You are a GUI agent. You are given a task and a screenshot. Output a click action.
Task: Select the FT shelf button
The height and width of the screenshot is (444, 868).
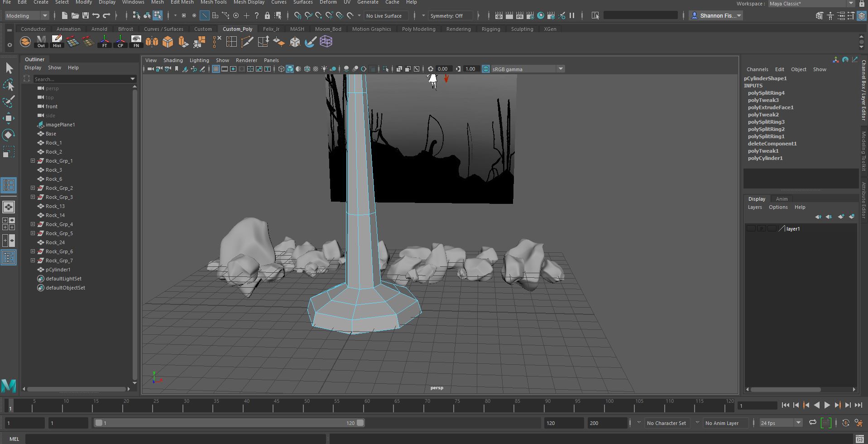click(104, 41)
